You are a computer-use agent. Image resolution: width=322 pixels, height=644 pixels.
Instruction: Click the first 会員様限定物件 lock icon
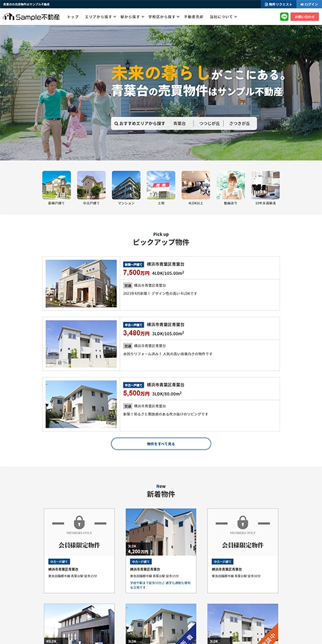point(79,522)
